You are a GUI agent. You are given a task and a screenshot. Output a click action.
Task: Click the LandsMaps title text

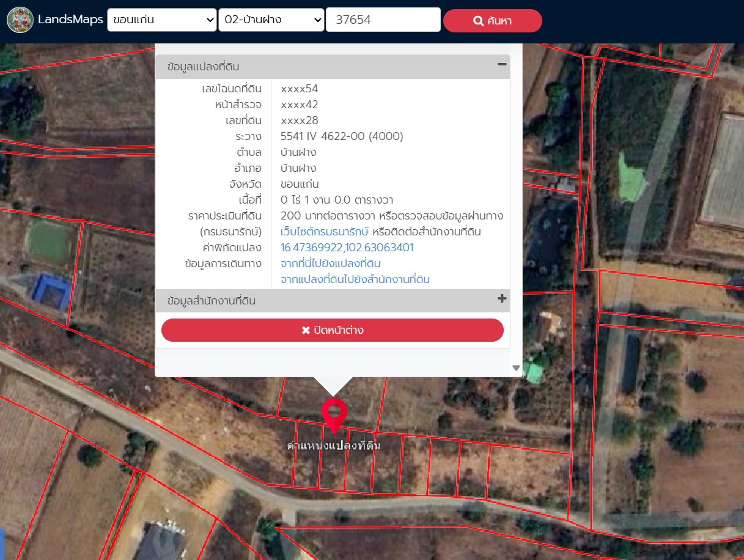(x=70, y=20)
